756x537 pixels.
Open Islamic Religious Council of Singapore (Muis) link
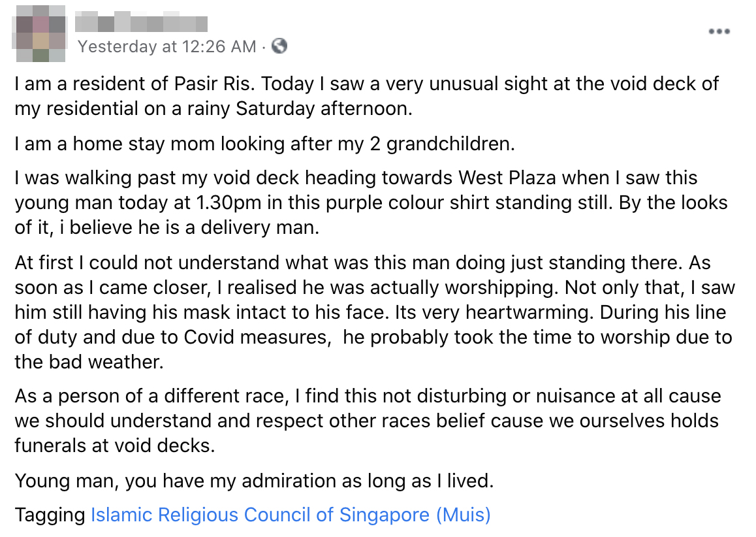pos(291,515)
